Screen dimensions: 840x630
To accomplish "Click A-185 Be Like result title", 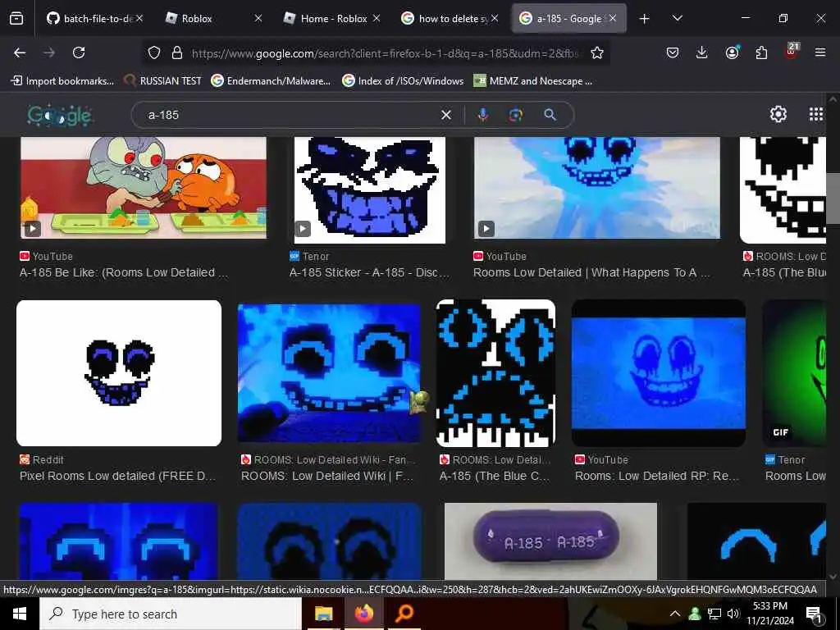I will [124, 272].
